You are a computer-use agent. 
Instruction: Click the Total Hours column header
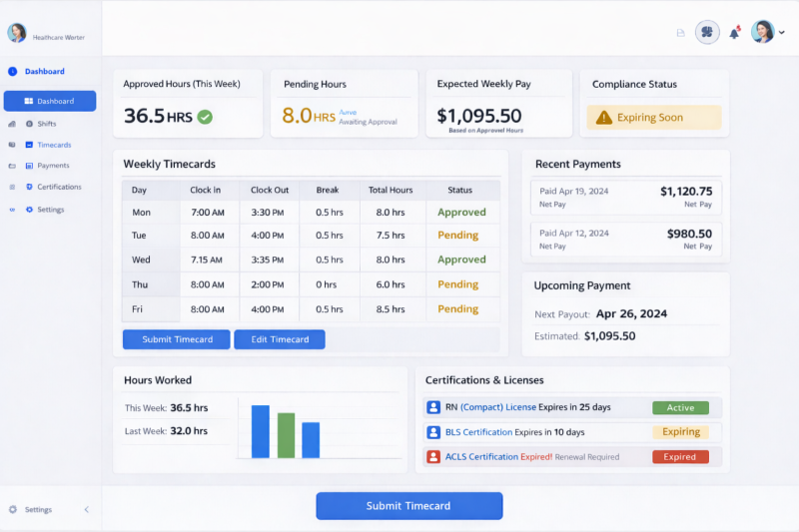click(391, 190)
